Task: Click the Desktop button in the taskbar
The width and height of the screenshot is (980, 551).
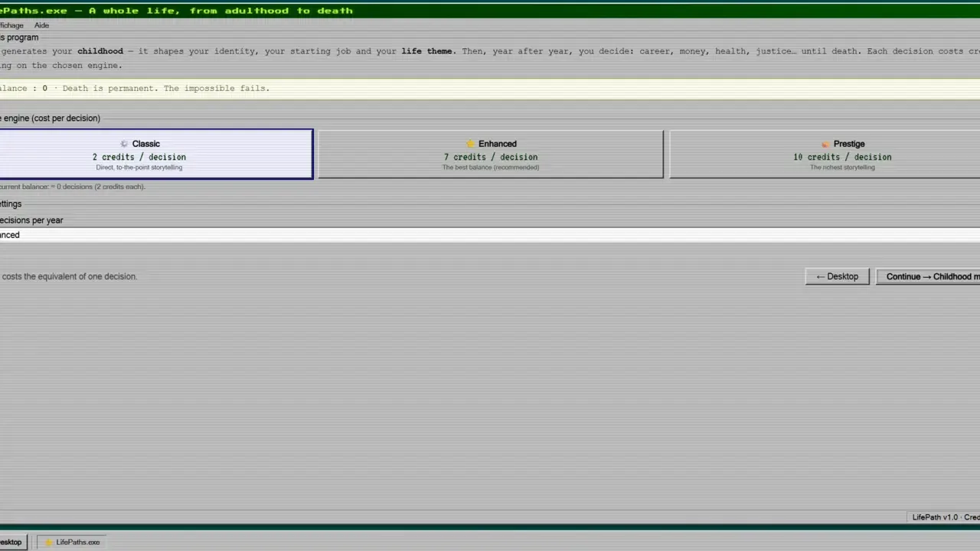Action: [x=13, y=542]
